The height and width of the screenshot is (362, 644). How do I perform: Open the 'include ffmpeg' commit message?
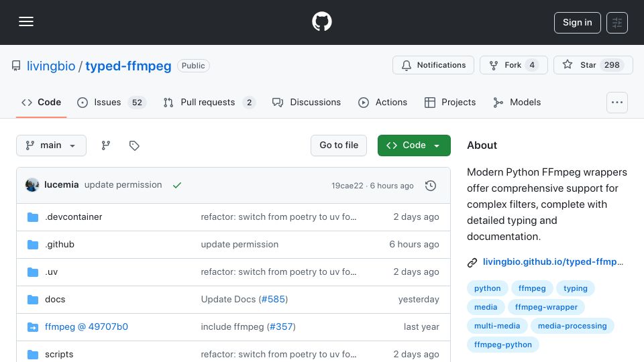tap(233, 326)
